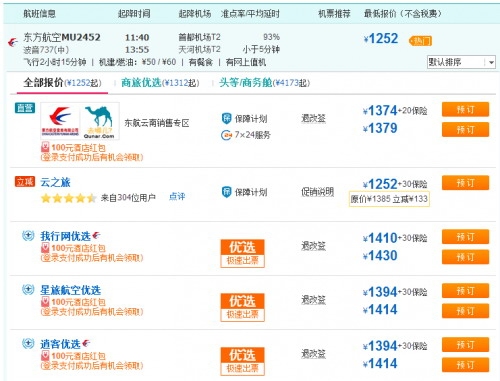Click 预订 for the ¥1374 fare
Screen dimensions: 500x381
point(465,109)
